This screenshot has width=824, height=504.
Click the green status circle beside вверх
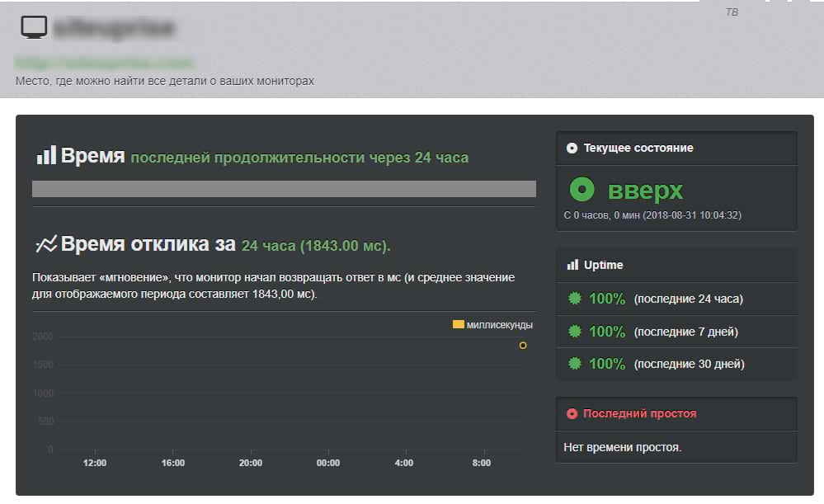pyautogui.click(x=582, y=189)
